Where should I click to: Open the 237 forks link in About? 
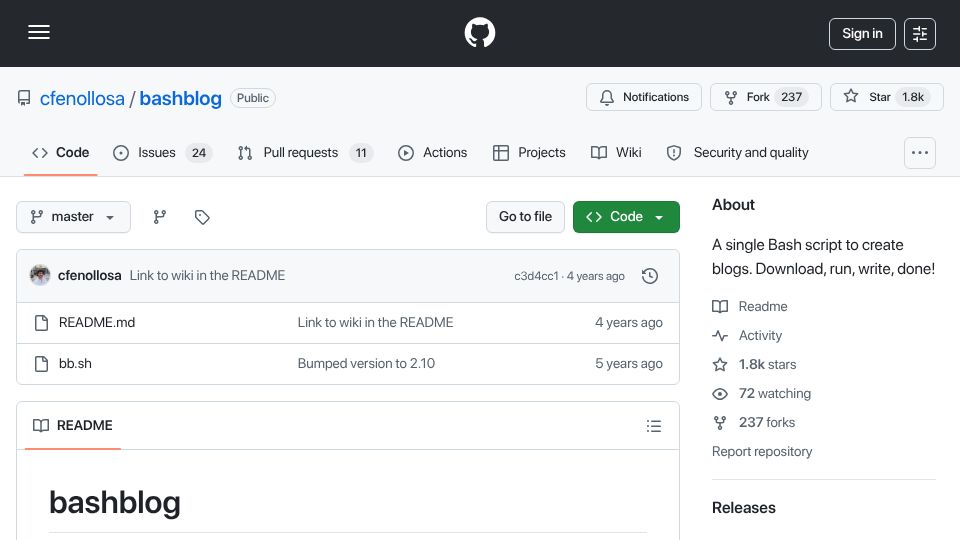(x=754, y=422)
